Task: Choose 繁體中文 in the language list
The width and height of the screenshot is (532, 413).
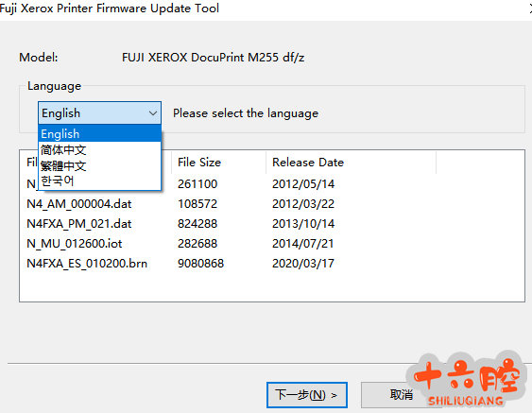Action: pyautogui.click(x=99, y=165)
